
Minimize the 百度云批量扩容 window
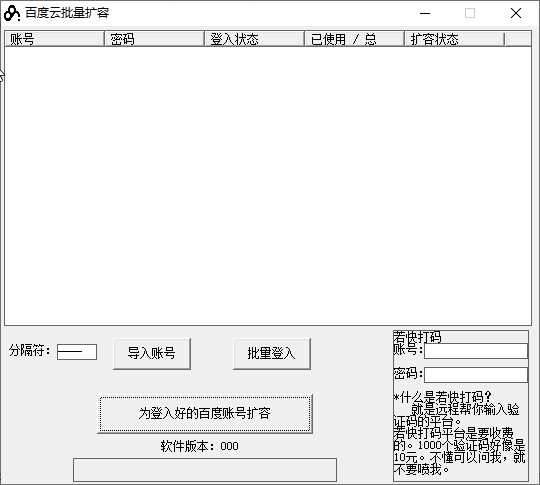click(425, 13)
